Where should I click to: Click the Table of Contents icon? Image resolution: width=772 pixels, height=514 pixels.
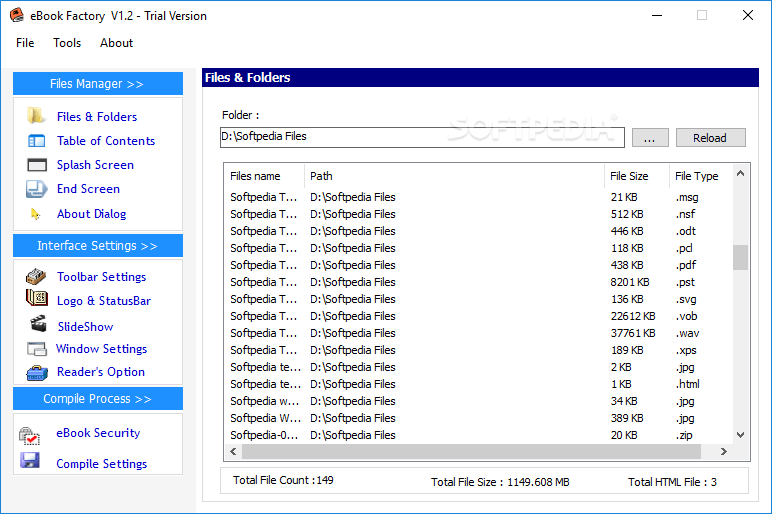pyautogui.click(x=37, y=141)
